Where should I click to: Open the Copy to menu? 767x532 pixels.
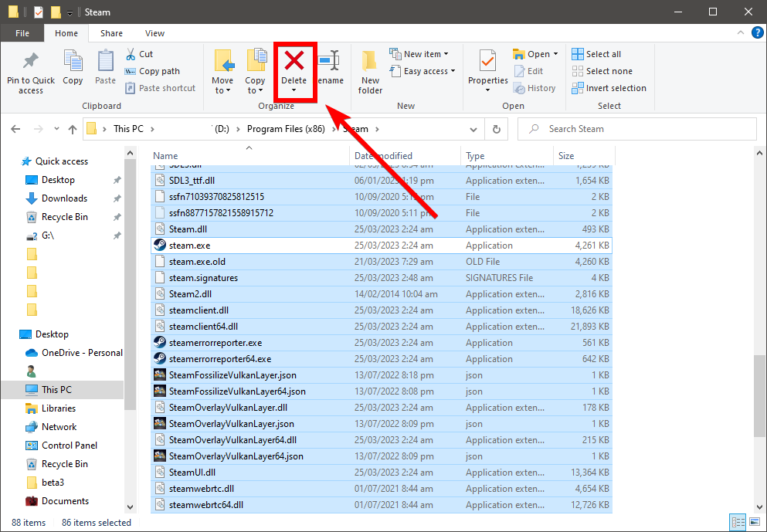(x=255, y=72)
